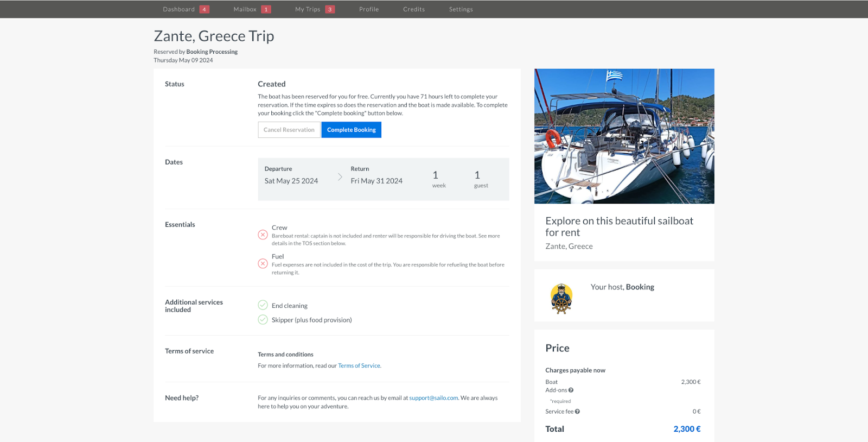
Task: Click the red X icon next to Fuel
Action: click(x=263, y=264)
